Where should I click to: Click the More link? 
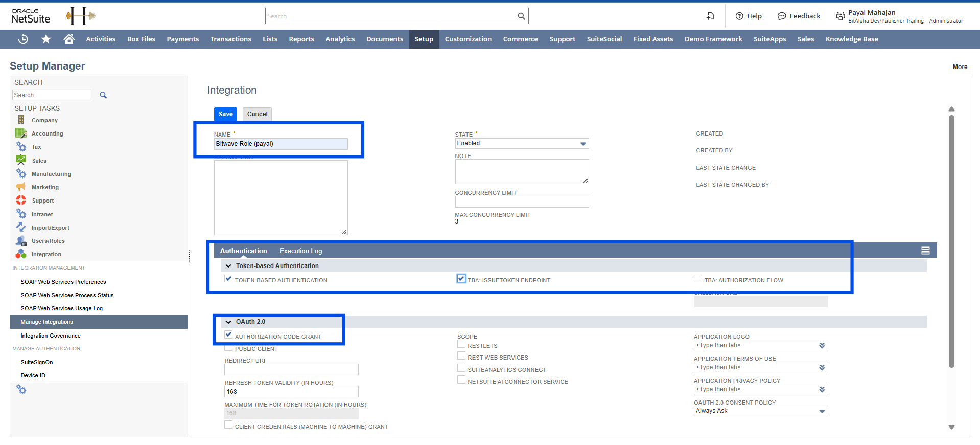pyautogui.click(x=960, y=67)
